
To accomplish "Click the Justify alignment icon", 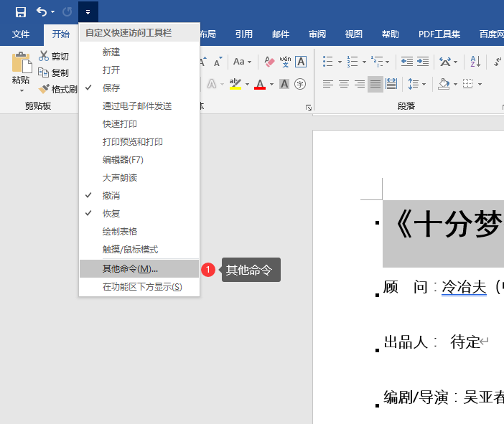I will [x=375, y=84].
